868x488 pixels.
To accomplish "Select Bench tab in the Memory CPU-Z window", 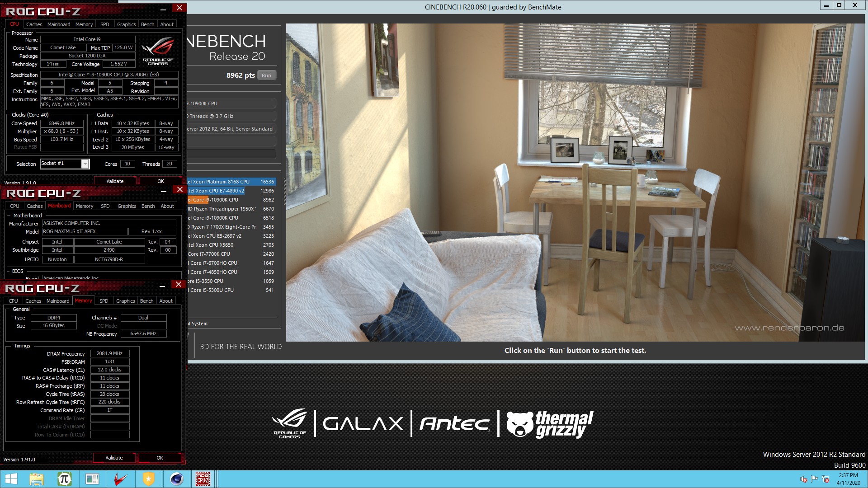I will click(x=147, y=301).
